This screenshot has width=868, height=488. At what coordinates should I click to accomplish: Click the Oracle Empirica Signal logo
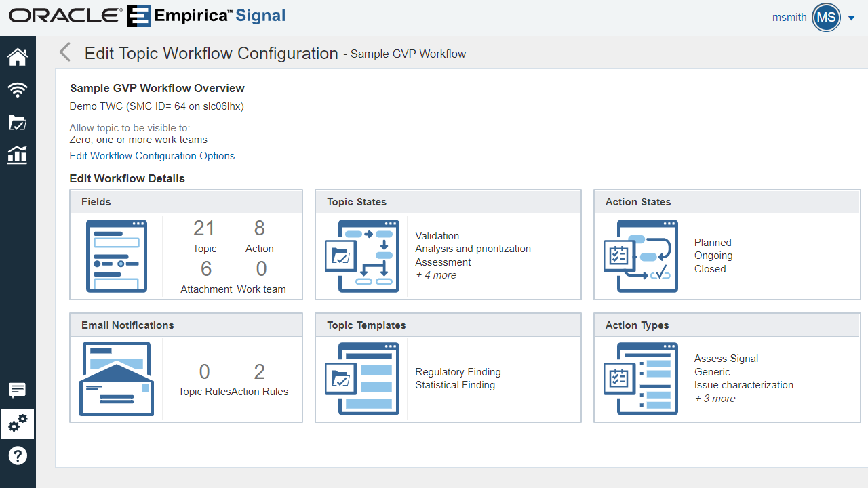(x=147, y=16)
